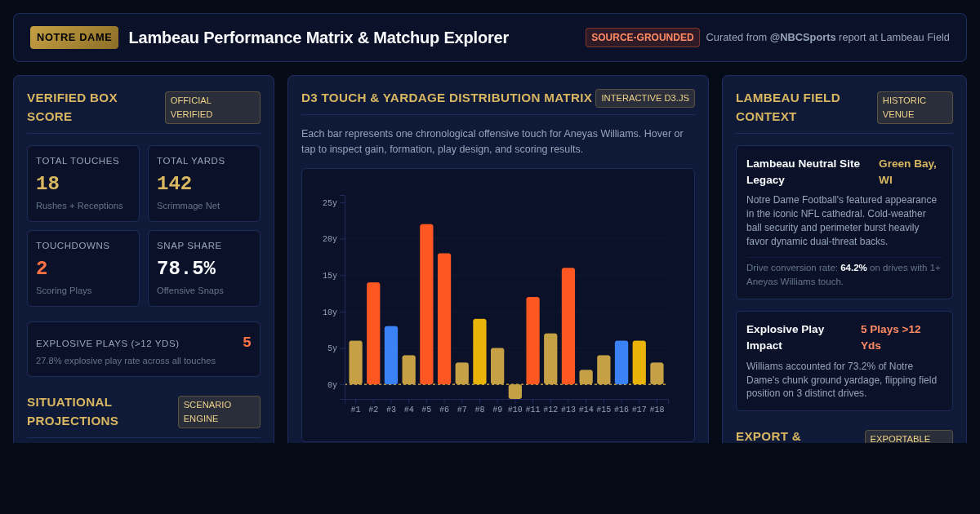Click the '25y' axis label

330,203
